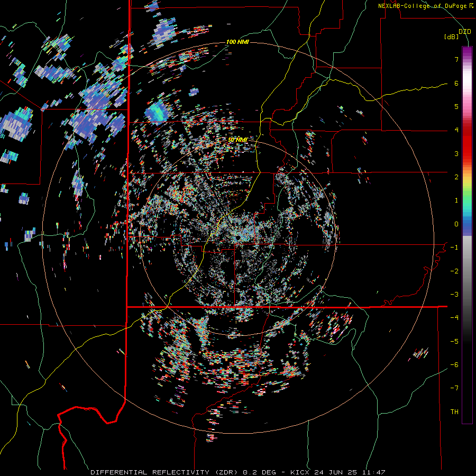Select the 6 value on the color scale
The image size is (476, 476).
pos(456,83)
